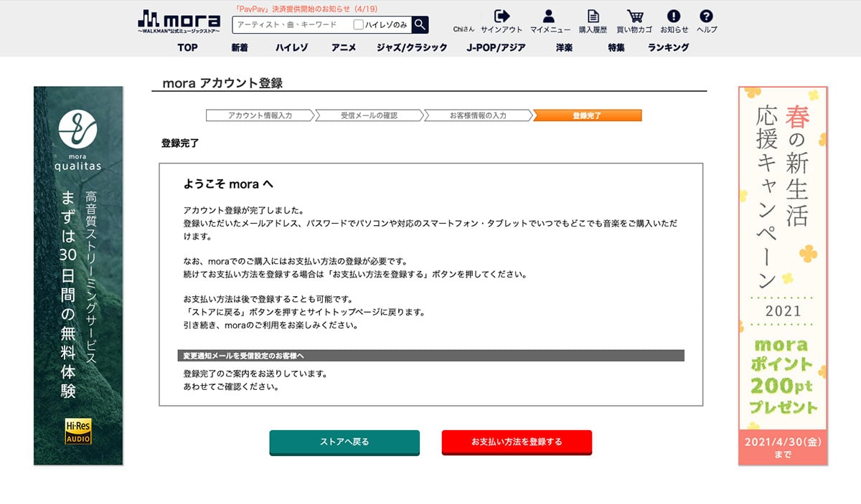Click the mora logo in the header
This screenshot has height=504, width=861.
180,22
